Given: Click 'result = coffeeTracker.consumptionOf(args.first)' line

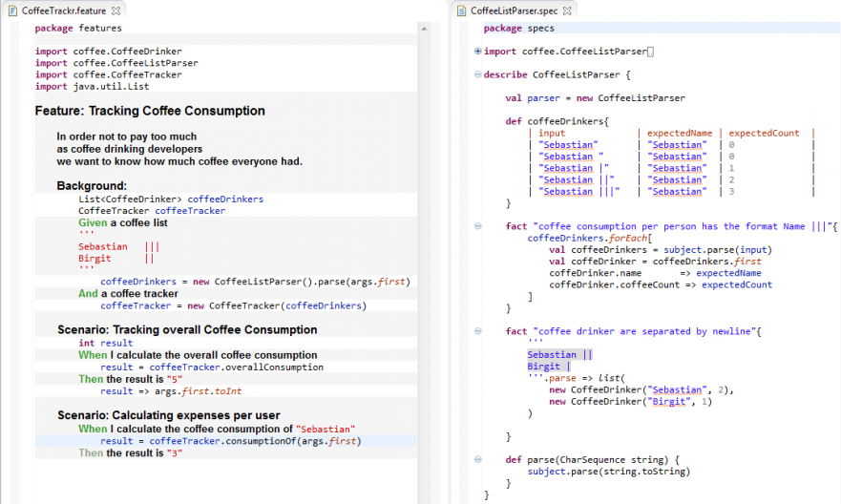Looking at the screenshot, I should [231, 441].
